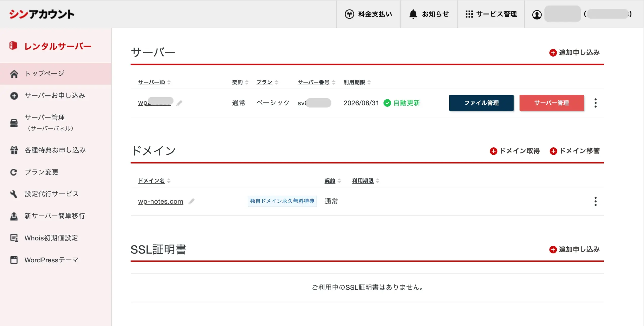The width and height of the screenshot is (644, 326).
Task: Click the pencil icon beside the server ID
Action: tap(179, 103)
